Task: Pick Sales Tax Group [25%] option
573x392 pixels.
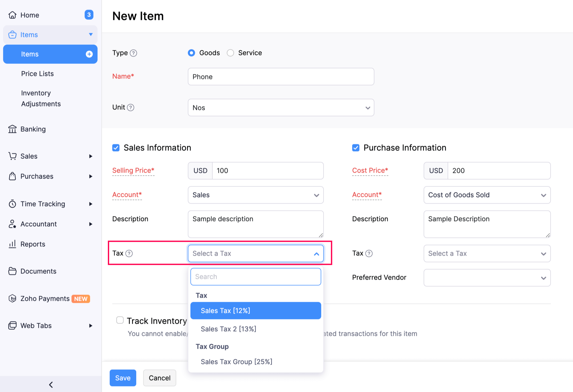Action: coord(236,362)
